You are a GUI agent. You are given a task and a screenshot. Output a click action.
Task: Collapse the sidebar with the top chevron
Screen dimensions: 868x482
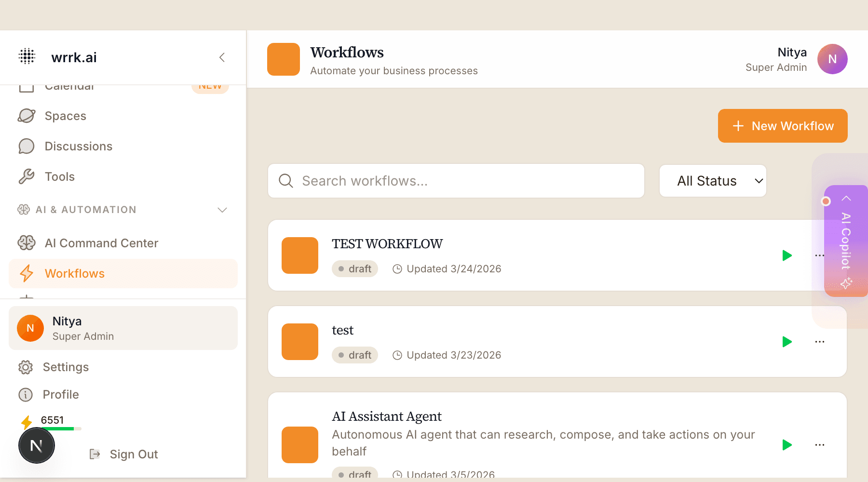tap(222, 57)
